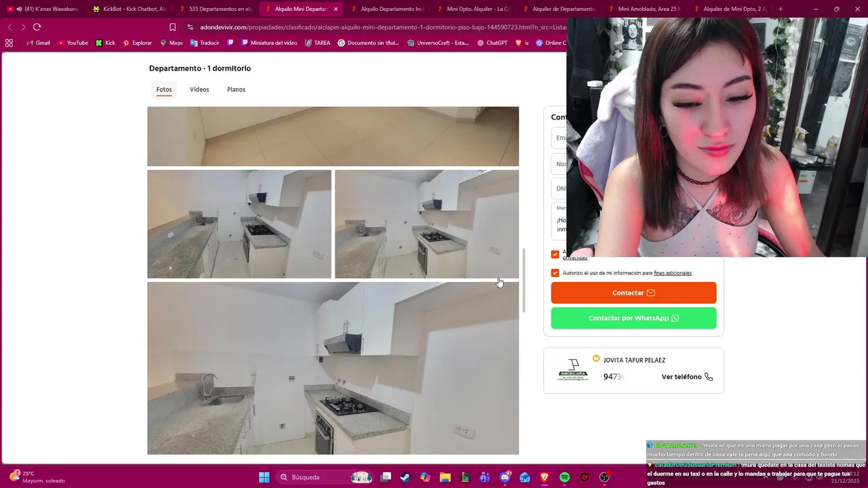Open the Documento sin título bookmark
Image resolution: width=868 pixels, height=488 pixels.
coord(368,43)
